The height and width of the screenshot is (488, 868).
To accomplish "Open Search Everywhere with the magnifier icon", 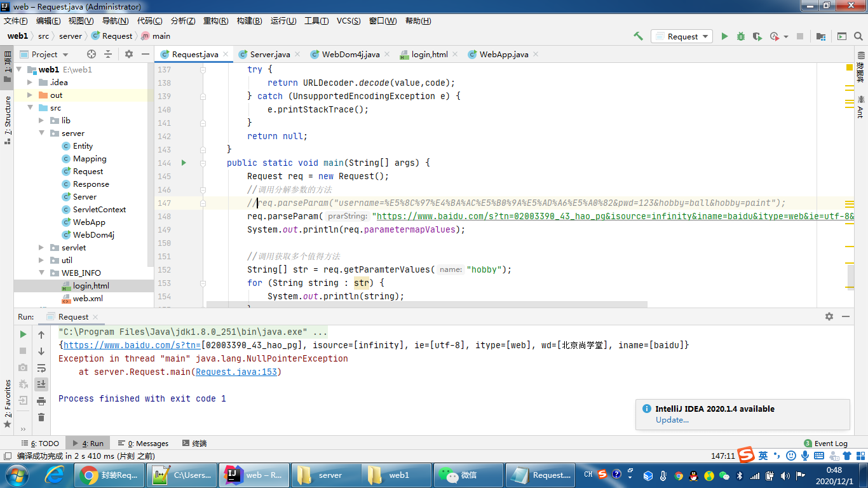I will tap(858, 36).
